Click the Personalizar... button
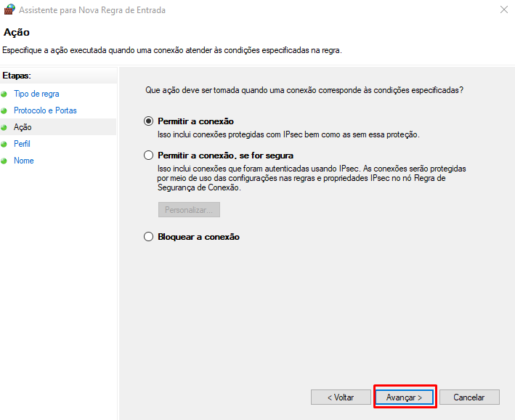The width and height of the screenshot is (515, 420). [189, 210]
